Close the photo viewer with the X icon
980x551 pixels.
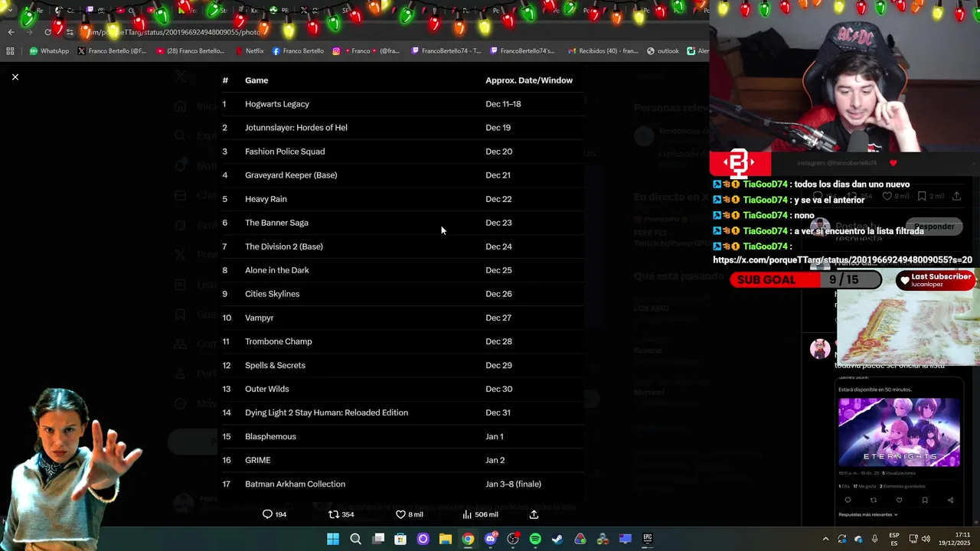click(15, 77)
